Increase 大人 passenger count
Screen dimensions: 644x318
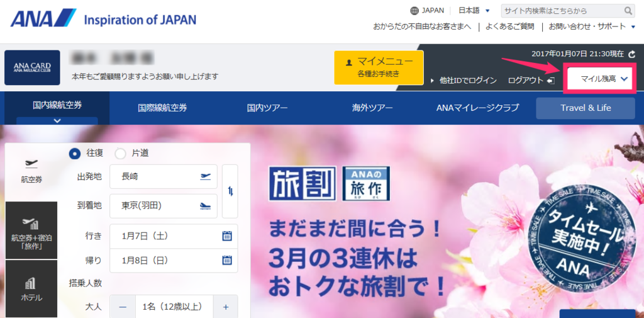pos(226,307)
